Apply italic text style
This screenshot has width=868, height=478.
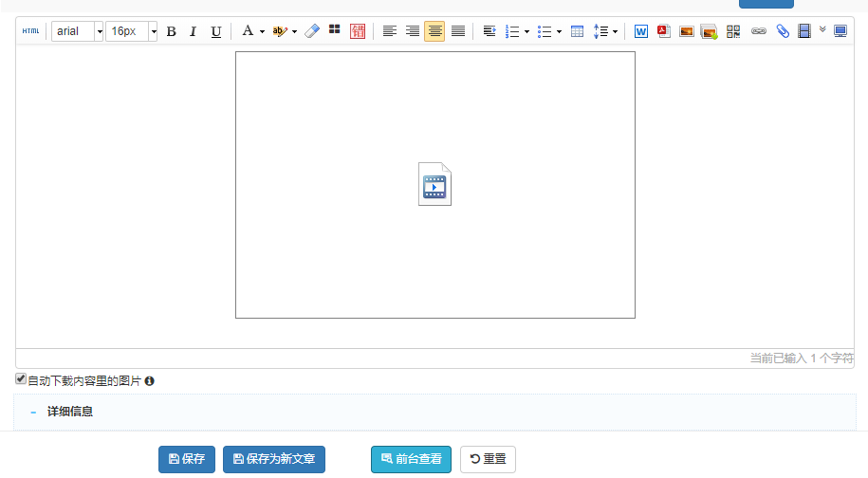194,31
